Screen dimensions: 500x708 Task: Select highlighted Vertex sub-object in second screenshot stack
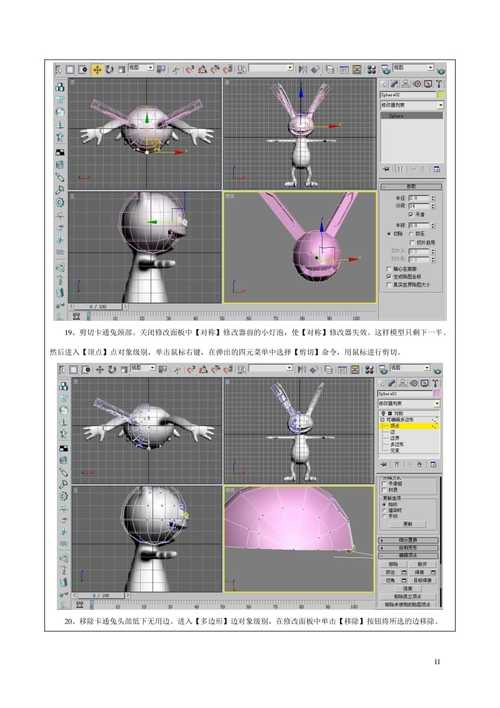[x=410, y=426]
